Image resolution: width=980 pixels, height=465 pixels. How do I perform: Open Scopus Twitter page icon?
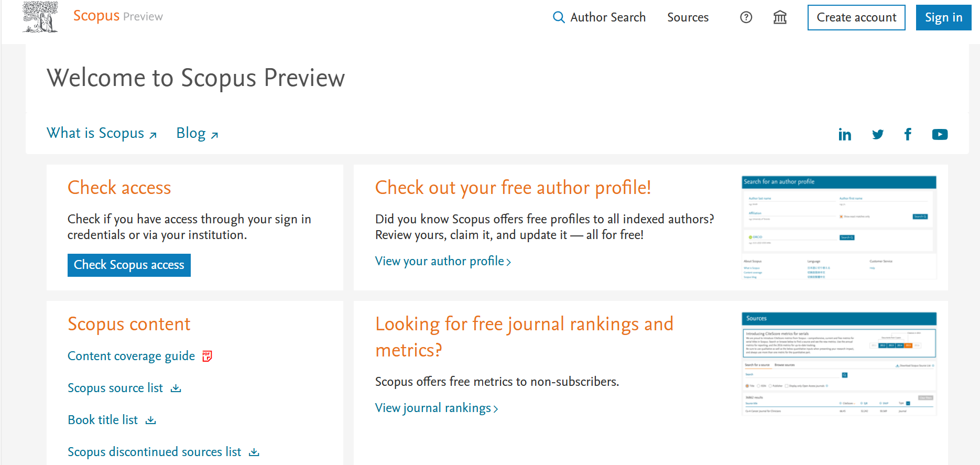pyautogui.click(x=877, y=135)
